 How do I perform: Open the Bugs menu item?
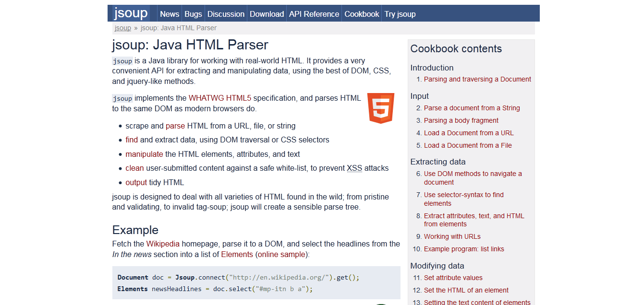click(194, 14)
